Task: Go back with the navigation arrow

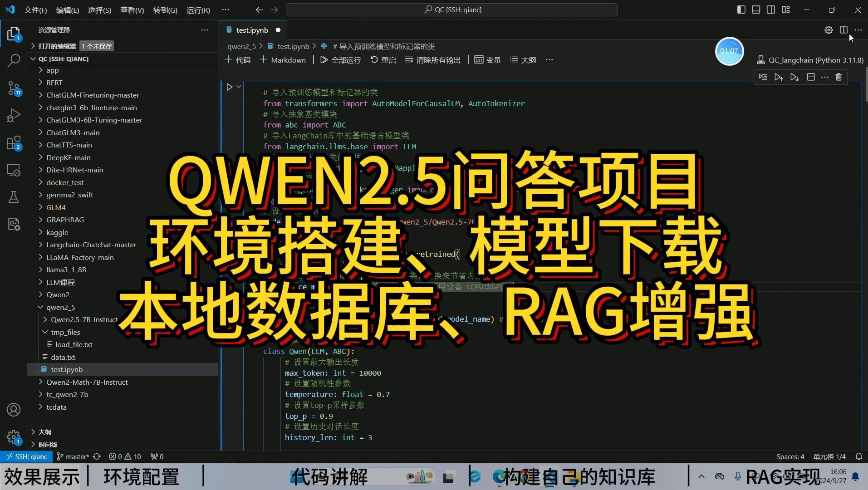Action: (x=259, y=10)
